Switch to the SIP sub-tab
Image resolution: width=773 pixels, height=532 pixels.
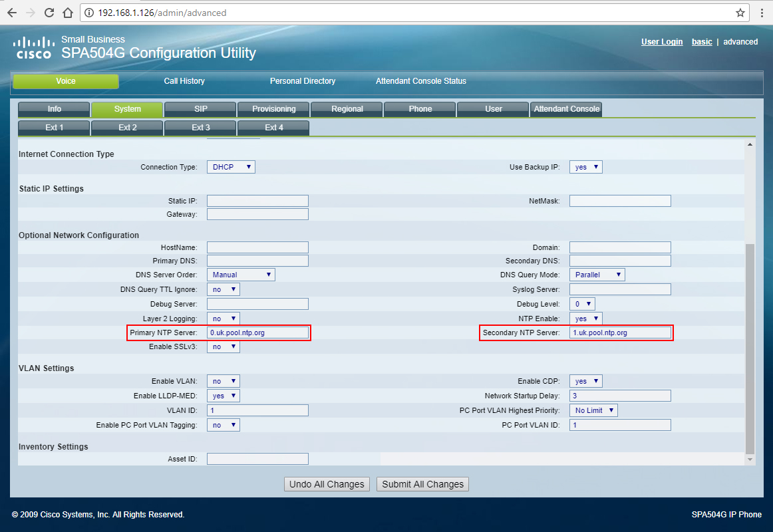[201, 109]
